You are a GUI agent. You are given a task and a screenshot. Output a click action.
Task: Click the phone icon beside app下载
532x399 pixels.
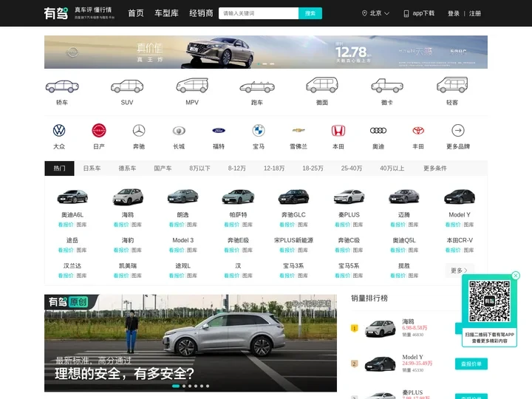[x=406, y=13]
